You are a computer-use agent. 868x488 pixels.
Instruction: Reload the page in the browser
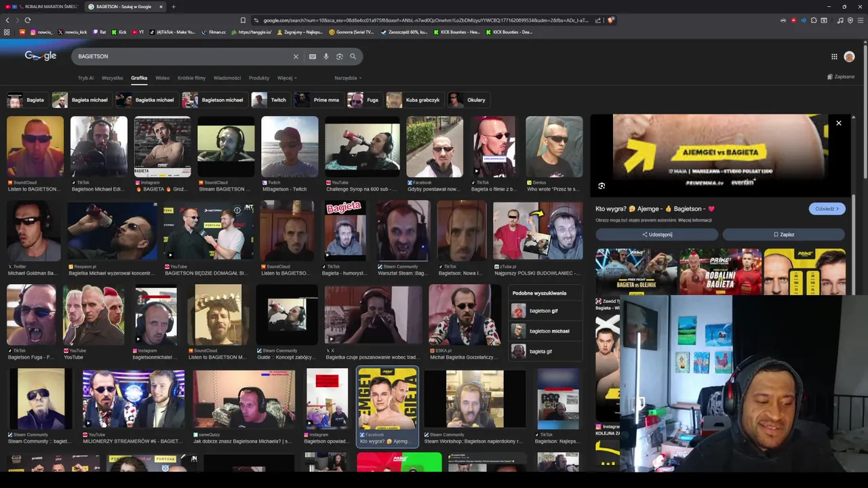pyautogui.click(x=28, y=20)
